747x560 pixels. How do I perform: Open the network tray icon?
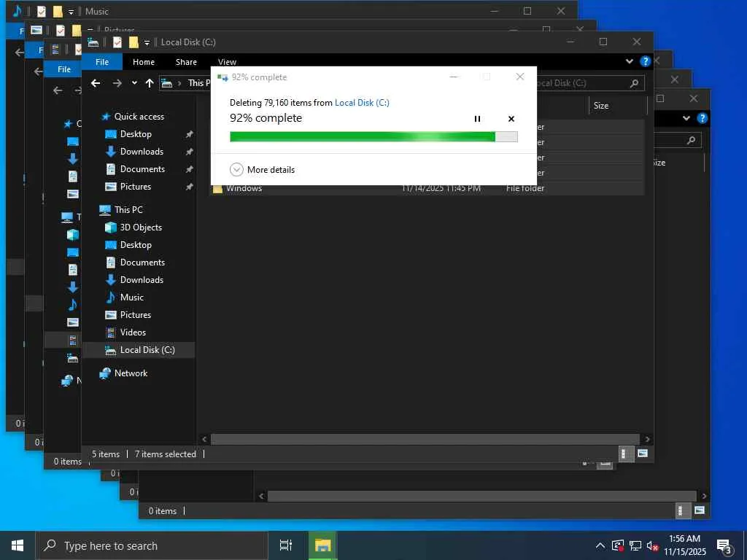635,545
